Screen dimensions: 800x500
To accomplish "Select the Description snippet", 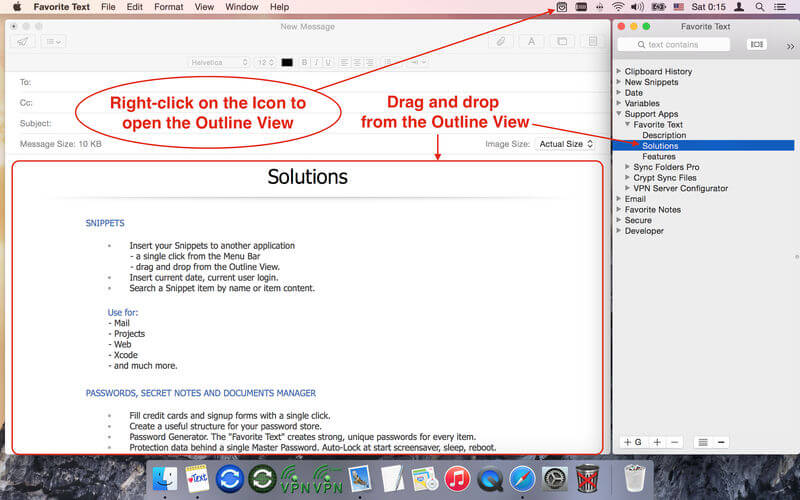I will pyautogui.click(x=664, y=135).
